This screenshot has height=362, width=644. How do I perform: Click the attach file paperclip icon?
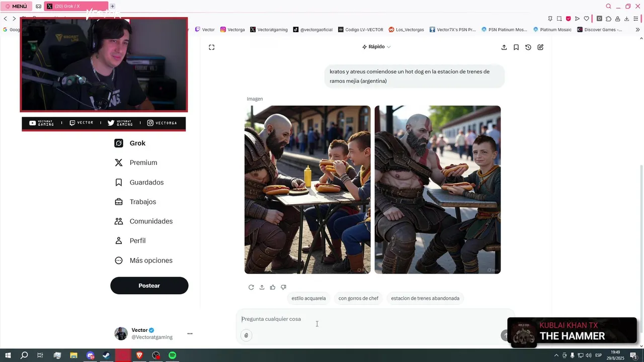click(246, 335)
